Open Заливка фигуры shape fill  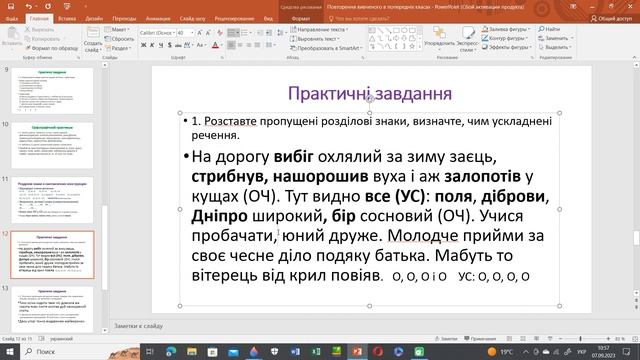point(506,29)
